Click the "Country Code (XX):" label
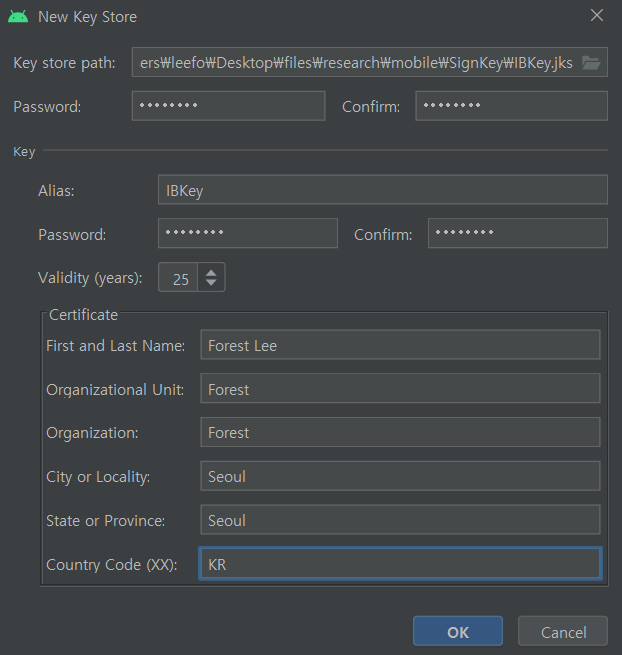The width and height of the screenshot is (622, 655). point(112,565)
